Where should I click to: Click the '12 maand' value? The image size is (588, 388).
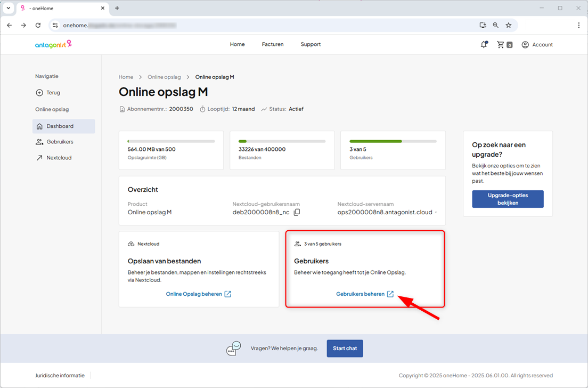click(243, 109)
